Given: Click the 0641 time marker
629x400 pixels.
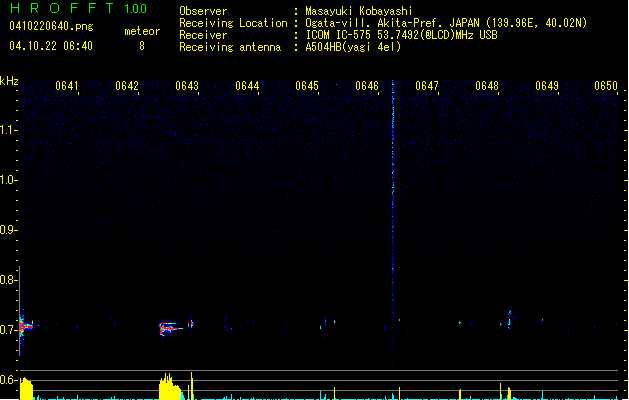Looking at the screenshot, I should point(67,86).
